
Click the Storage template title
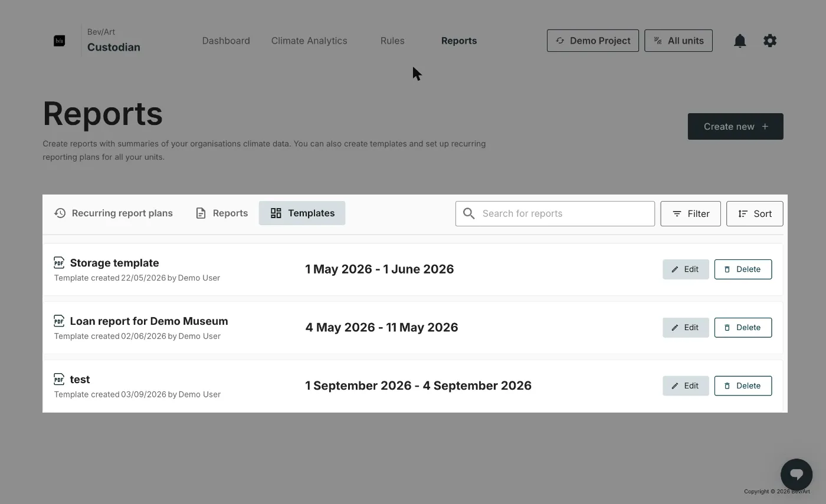[114, 263]
